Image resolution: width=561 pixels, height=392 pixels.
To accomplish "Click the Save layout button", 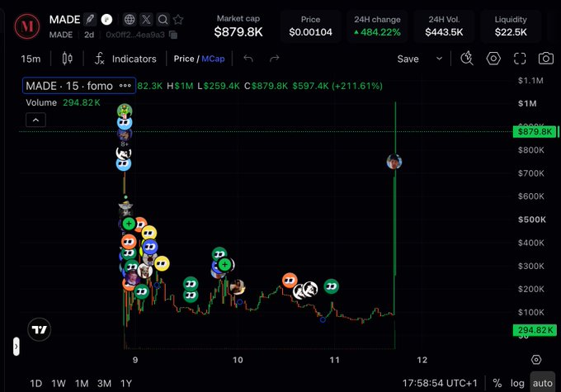I will [408, 59].
